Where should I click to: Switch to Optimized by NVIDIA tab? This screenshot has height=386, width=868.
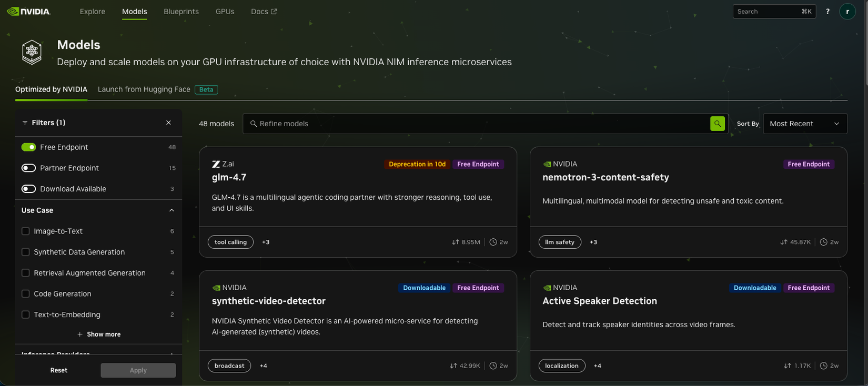51,89
